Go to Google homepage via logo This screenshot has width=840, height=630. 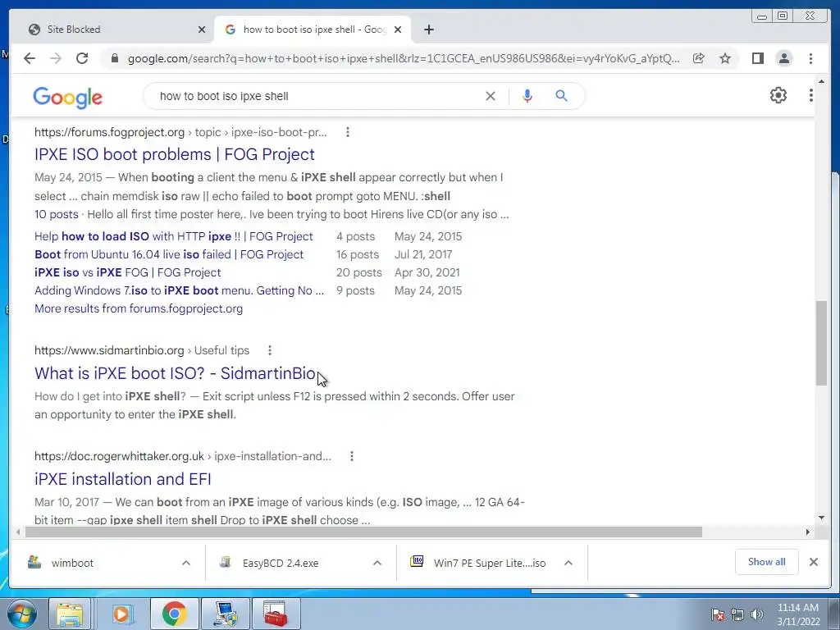click(67, 98)
